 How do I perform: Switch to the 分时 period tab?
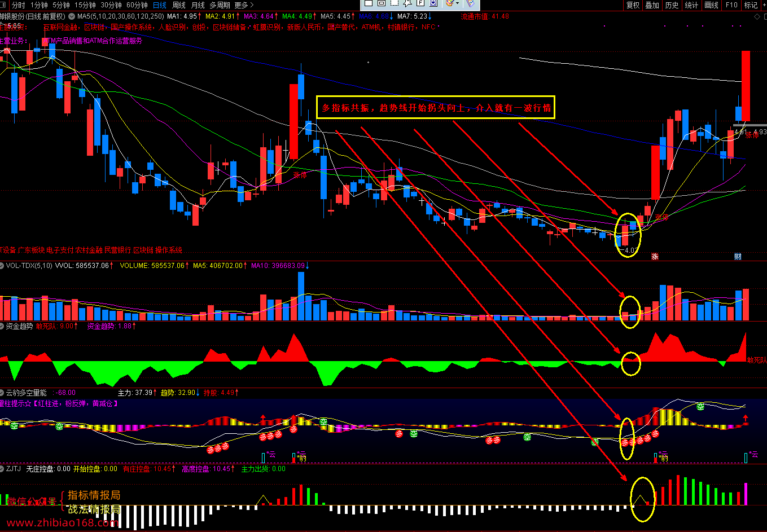coord(19,5)
